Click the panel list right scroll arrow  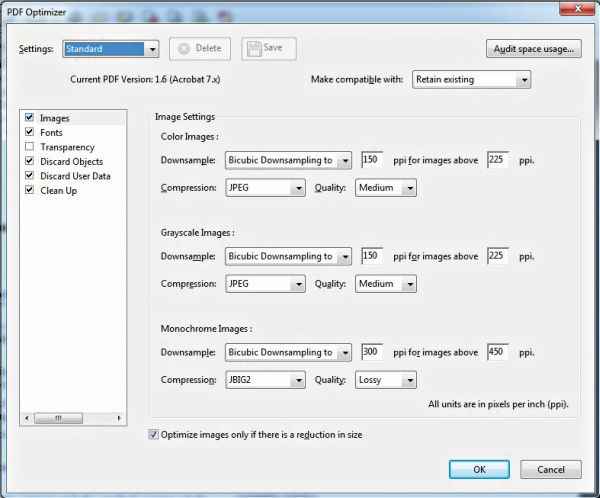click(x=119, y=418)
